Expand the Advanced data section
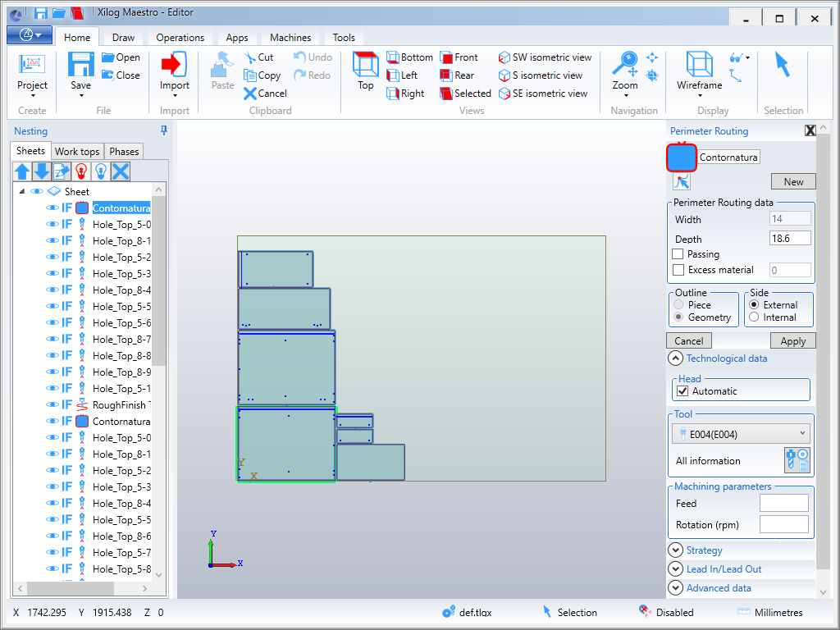This screenshot has width=840, height=630. 676,587
